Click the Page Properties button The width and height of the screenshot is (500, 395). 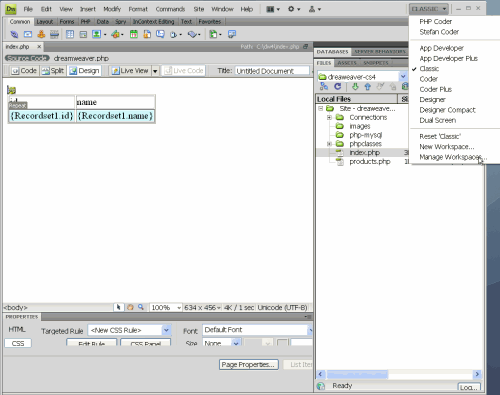(249, 365)
